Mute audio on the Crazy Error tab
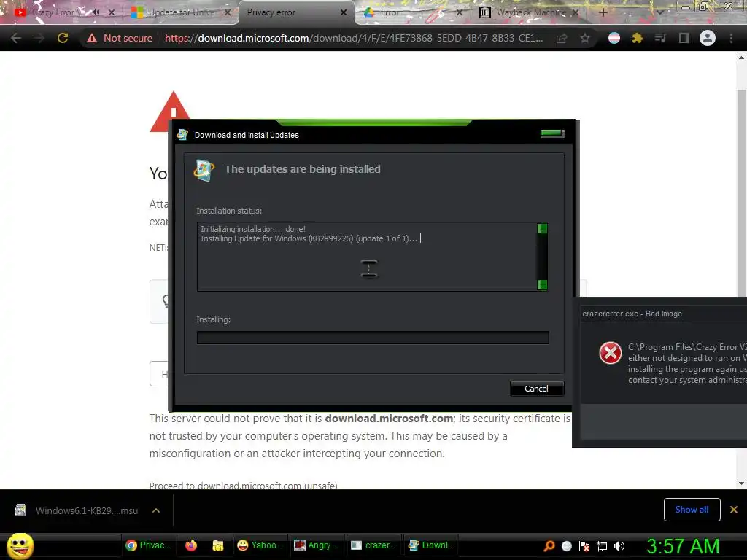The height and width of the screenshot is (560, 747). point(96,12)
